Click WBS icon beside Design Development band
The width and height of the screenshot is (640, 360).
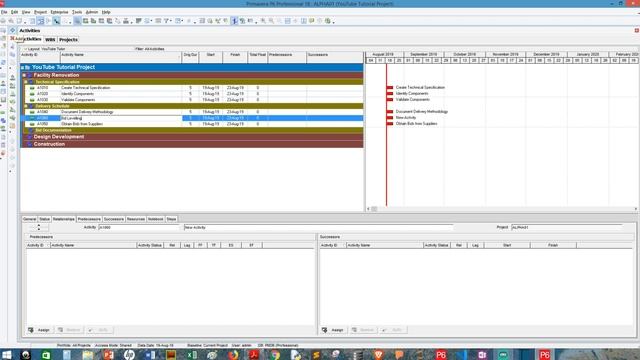click(x=29, y=137)
